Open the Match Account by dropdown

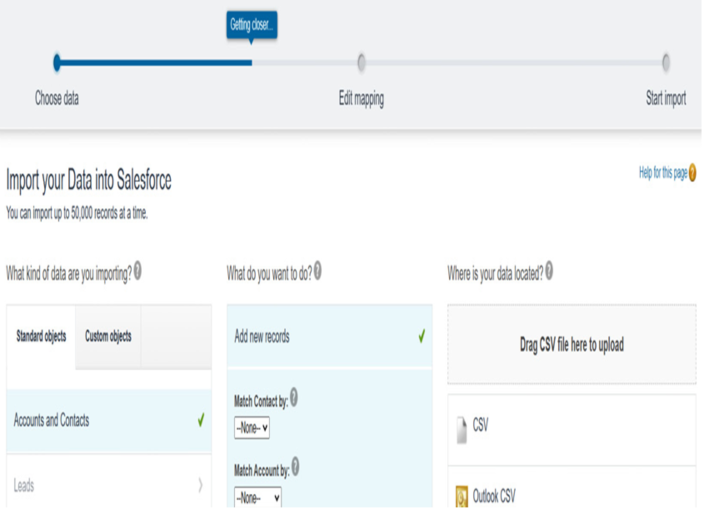257,497
